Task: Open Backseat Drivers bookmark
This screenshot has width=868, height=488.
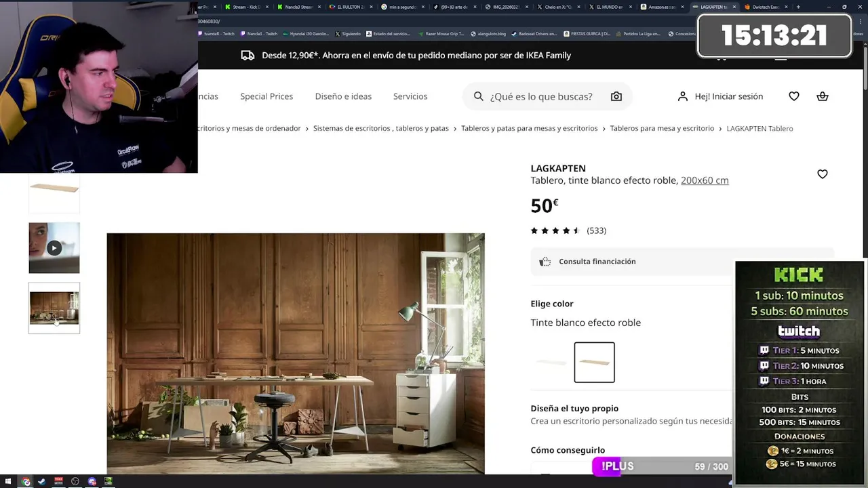Action: (535, 33)
